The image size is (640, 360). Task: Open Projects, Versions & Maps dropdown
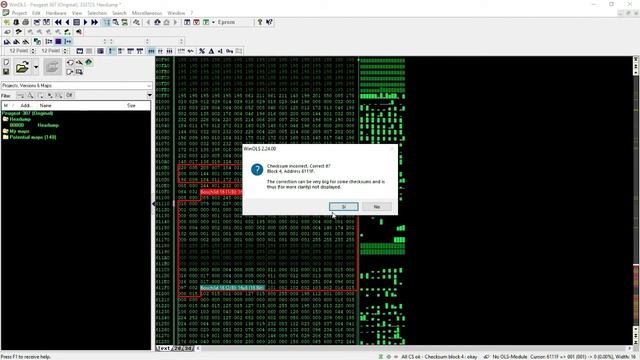pyautogui.click(x=77, y=85)
